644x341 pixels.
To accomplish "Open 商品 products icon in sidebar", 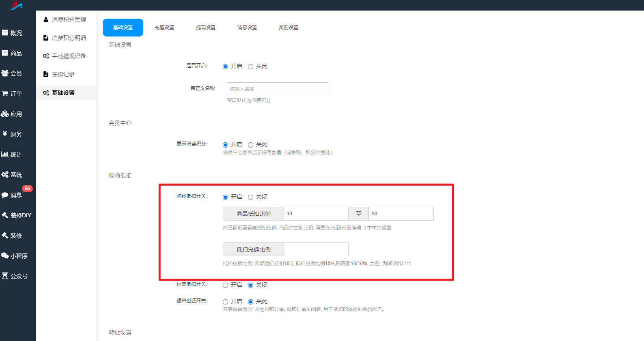I will 5,53.
